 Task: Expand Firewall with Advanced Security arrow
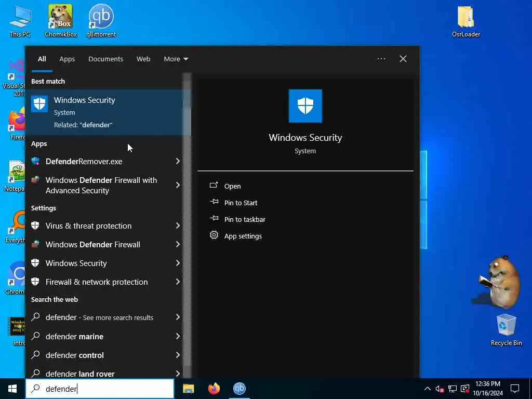click(x=178, y=185)
